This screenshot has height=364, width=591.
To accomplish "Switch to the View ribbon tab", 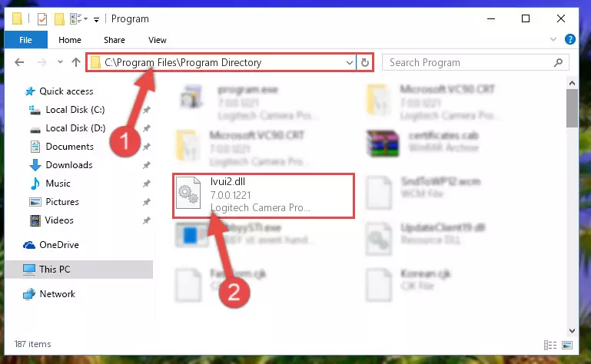I will [158, 40].
